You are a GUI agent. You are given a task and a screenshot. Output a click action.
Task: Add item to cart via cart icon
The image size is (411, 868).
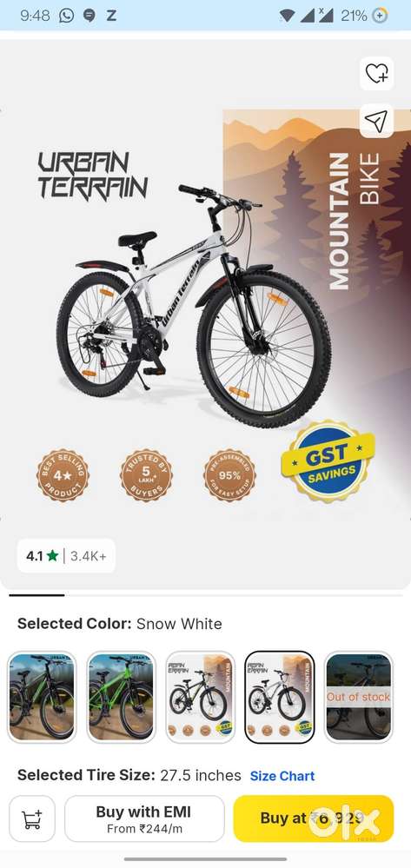pos(32,818)
